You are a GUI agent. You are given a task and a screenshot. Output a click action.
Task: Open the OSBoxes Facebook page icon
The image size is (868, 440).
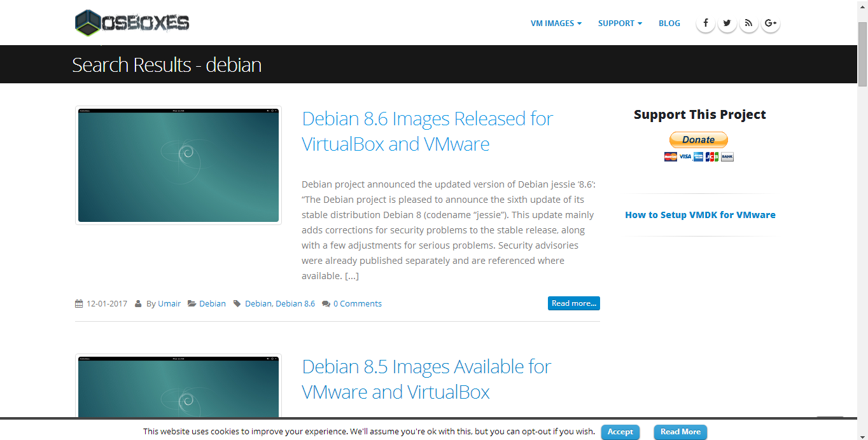point(706,24)
